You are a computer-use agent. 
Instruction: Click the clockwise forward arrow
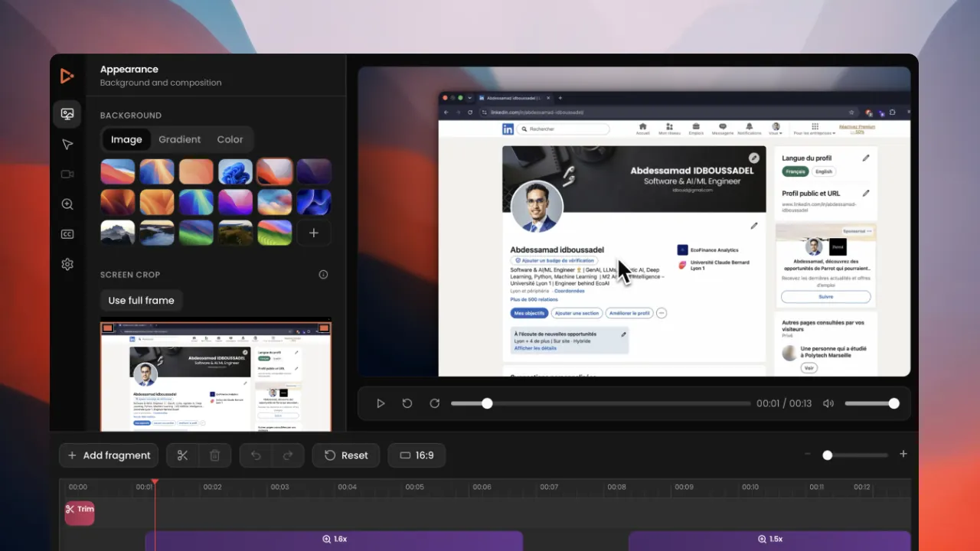click(435, 403)
